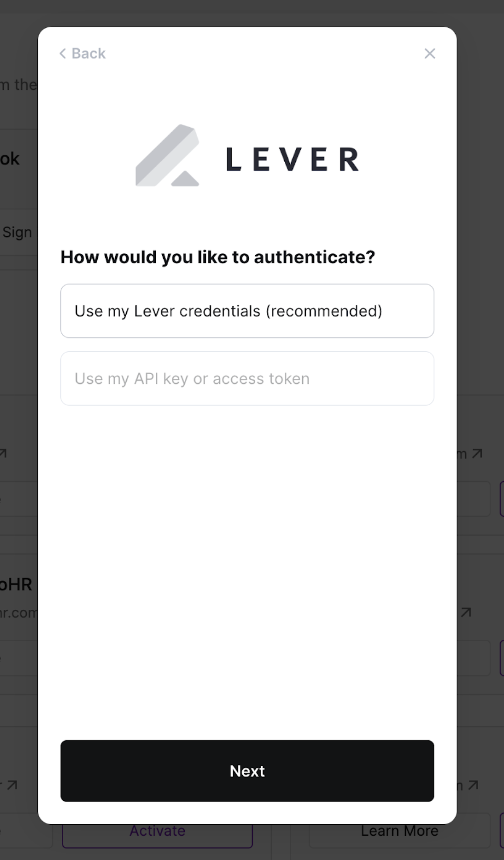Click the external-link arrow right of the hr.com row

tap(466, 612)
